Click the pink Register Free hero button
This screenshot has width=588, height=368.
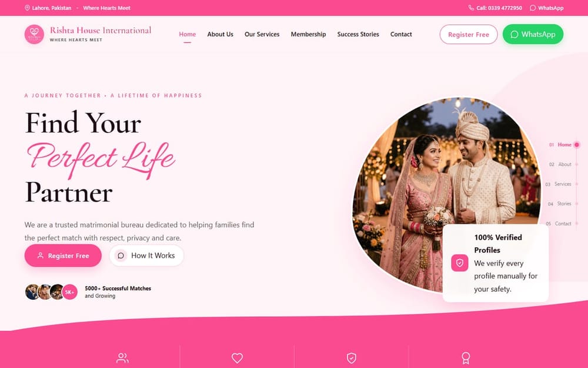click(63, 256)
